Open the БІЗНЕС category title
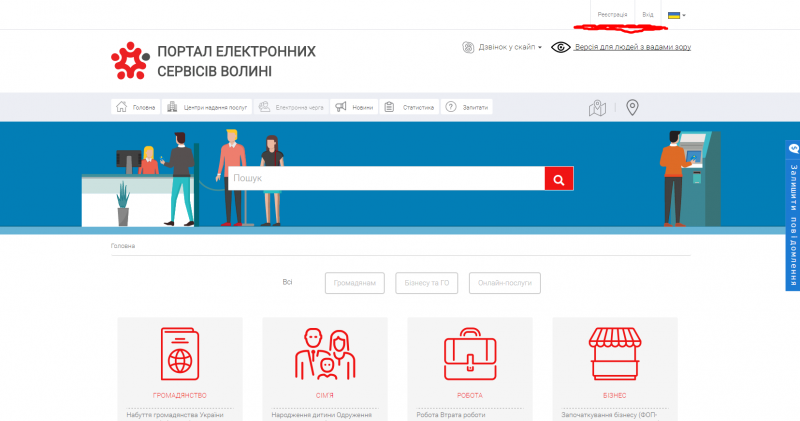The width and height of the screenshot is (800, 421). point(614,395)
